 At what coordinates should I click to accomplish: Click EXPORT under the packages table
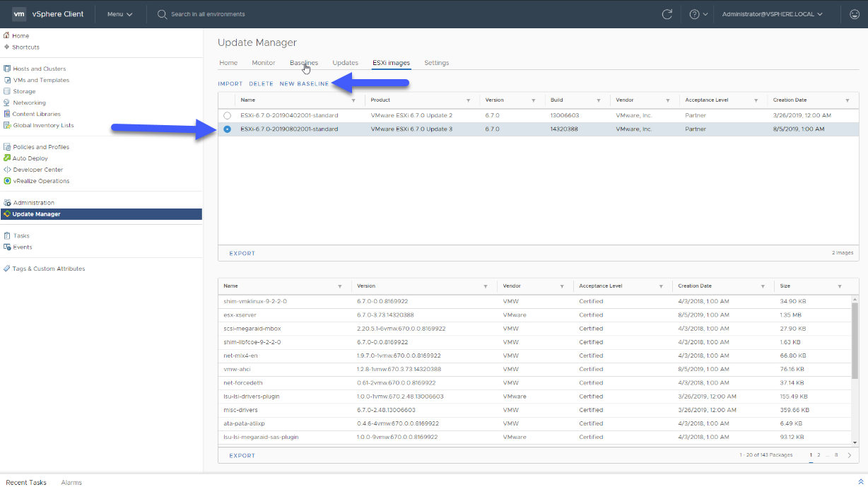pos(242,455)
